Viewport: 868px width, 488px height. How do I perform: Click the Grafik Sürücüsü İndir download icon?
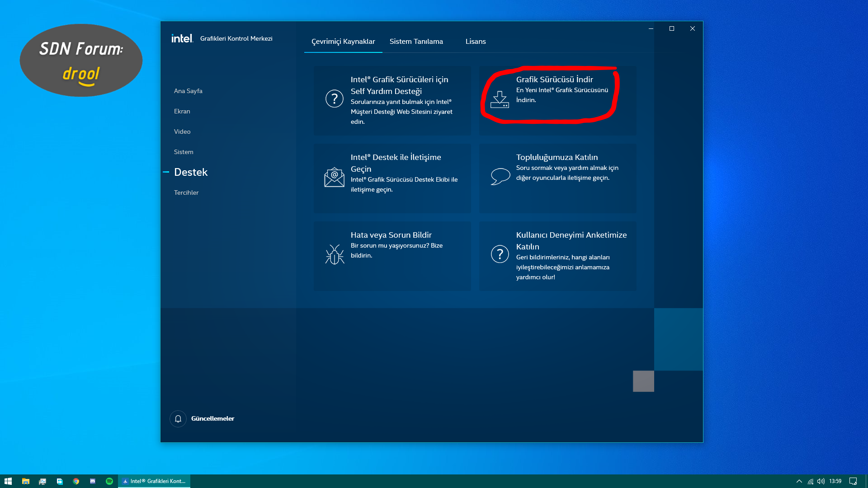click(x=500, y=99)
